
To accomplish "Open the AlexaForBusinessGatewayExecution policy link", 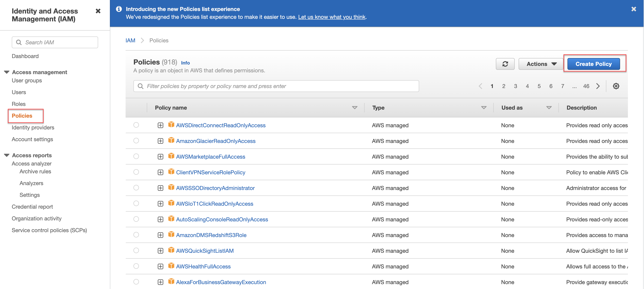I will 221,282.
